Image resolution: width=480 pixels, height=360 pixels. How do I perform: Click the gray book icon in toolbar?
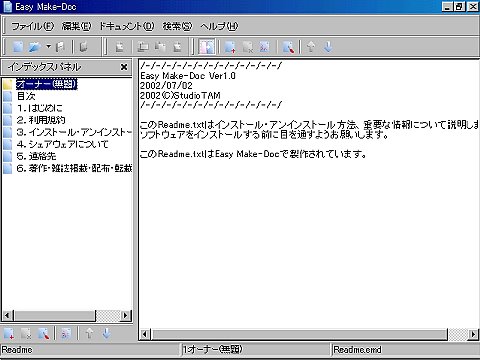[83, 47]
